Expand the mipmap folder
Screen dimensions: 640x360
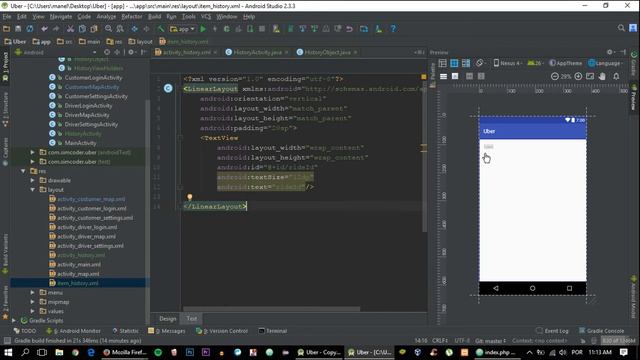point(33,302)
